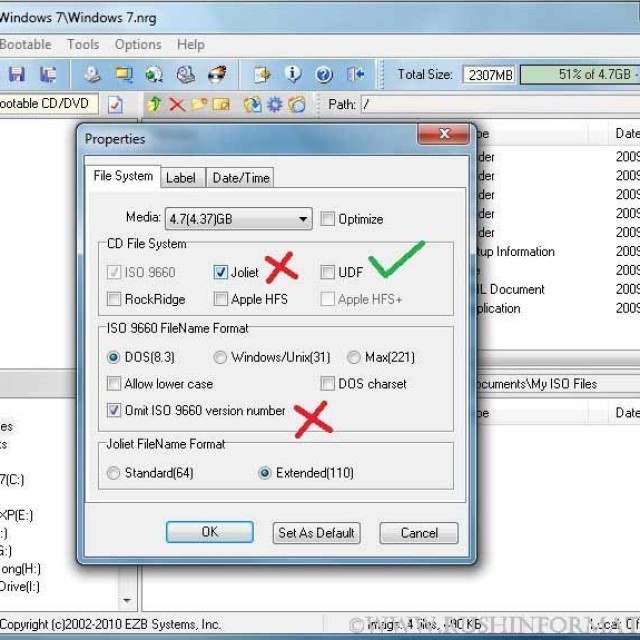Click the Save As icon
Image resolution: width=640 pixels, height=640 pixels.
point(48,75)
